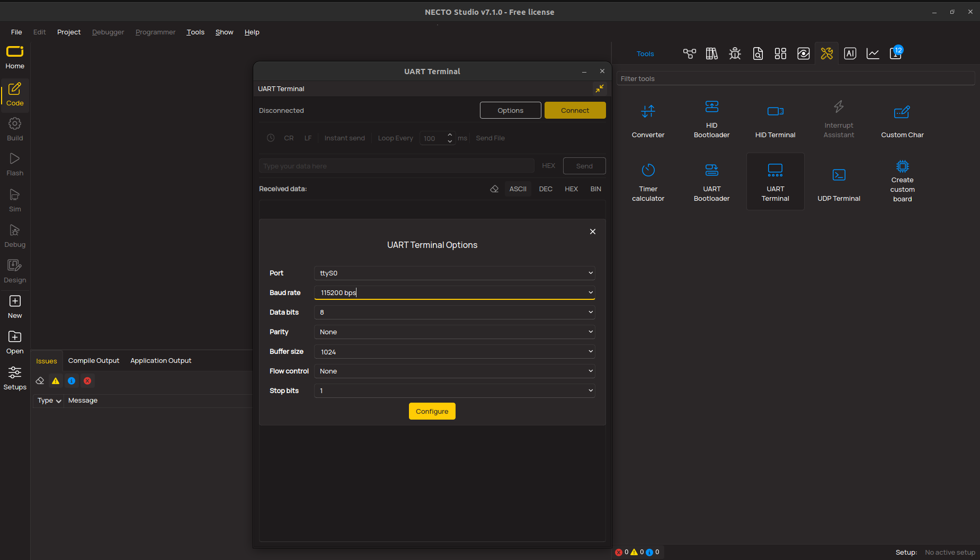Screen dimensions: 980x560
Task: Click the Open project sidebar icon
Action: point(15,343)
